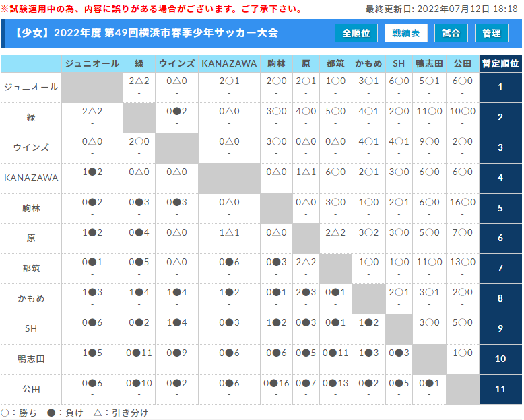This screenshot has width=524, height=420.
Task: Click SH vs ジュニオール score 0●6
Action: tap(92, 323)
